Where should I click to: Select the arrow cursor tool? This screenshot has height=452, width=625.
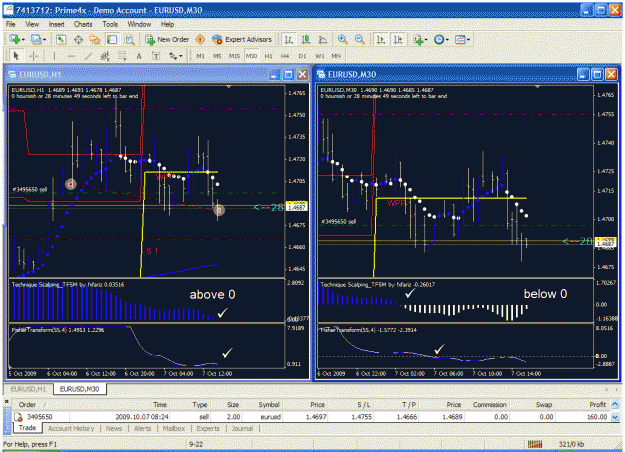point(16,56)
